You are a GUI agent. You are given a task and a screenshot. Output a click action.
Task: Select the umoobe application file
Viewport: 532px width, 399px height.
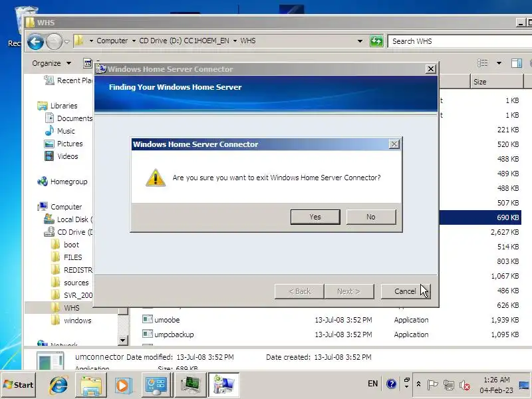tap(161, 320)
